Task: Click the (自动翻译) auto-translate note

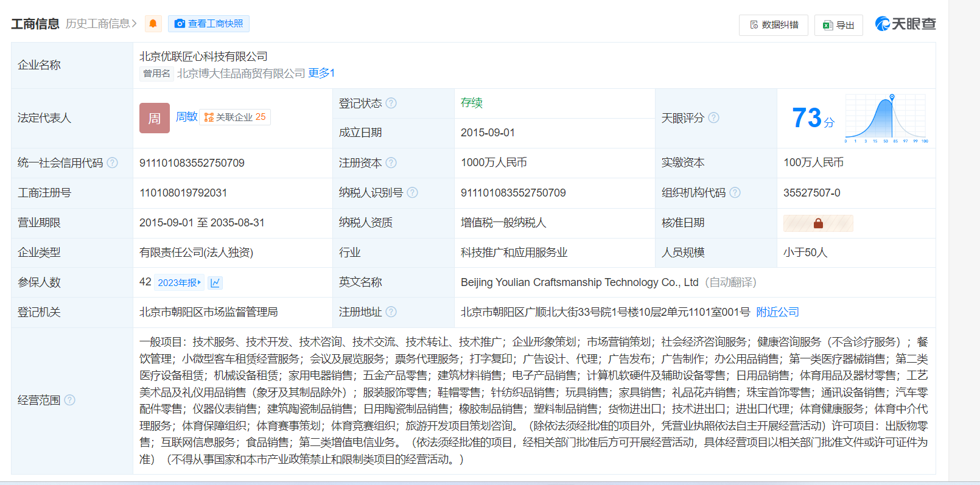Action: tap(731, 282)
